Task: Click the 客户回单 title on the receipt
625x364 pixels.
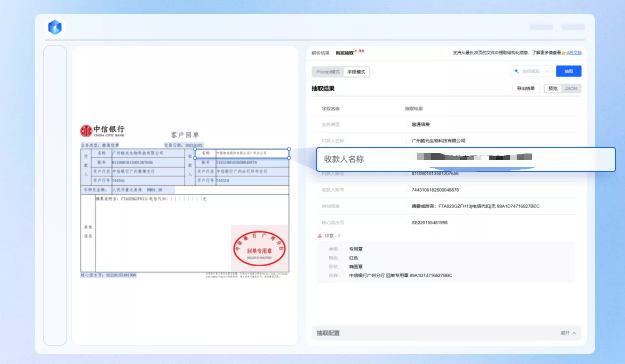Action: click(185, 135)
